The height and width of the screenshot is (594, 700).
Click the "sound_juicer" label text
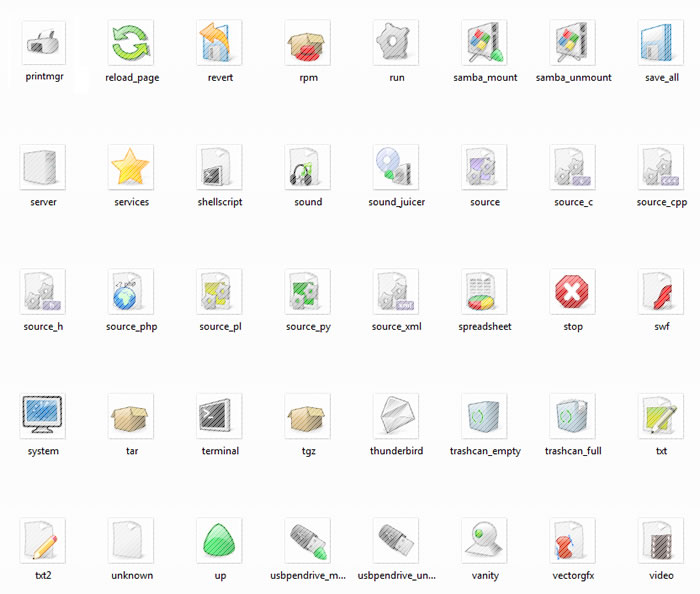click(x=397, y=203)
